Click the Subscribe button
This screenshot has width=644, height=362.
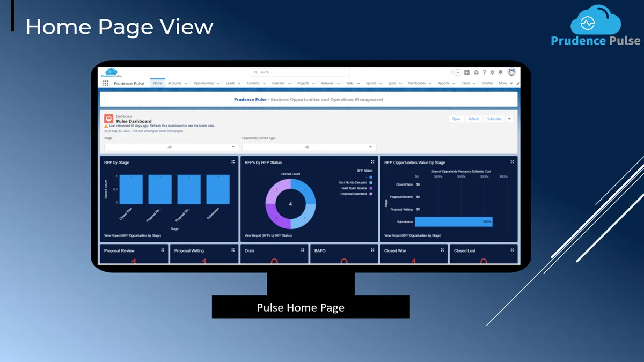tap(494, 119)
